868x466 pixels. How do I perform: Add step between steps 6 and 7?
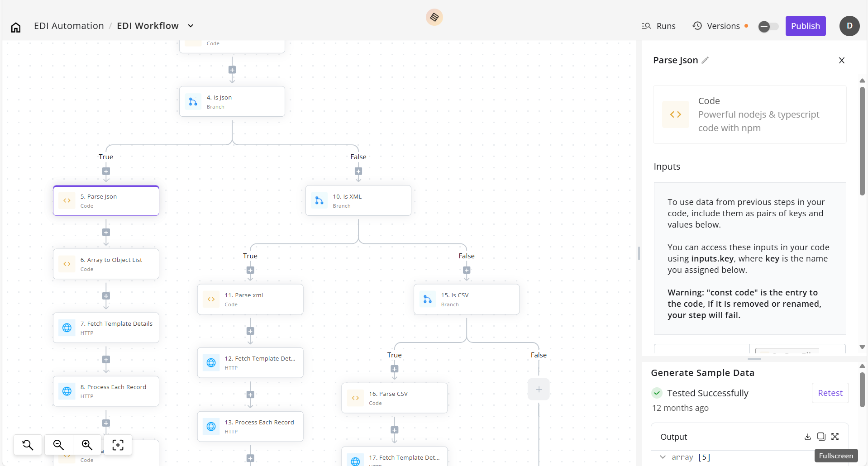click(x=106, y=296)
